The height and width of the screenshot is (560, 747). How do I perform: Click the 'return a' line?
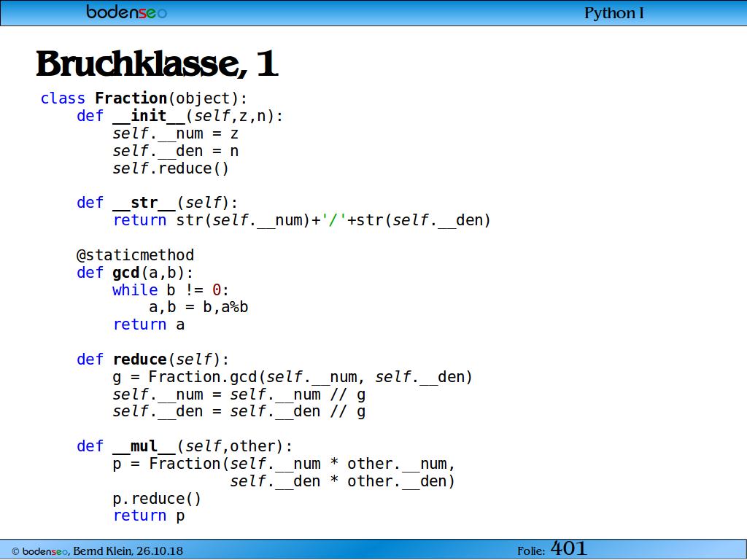point(149,324)
